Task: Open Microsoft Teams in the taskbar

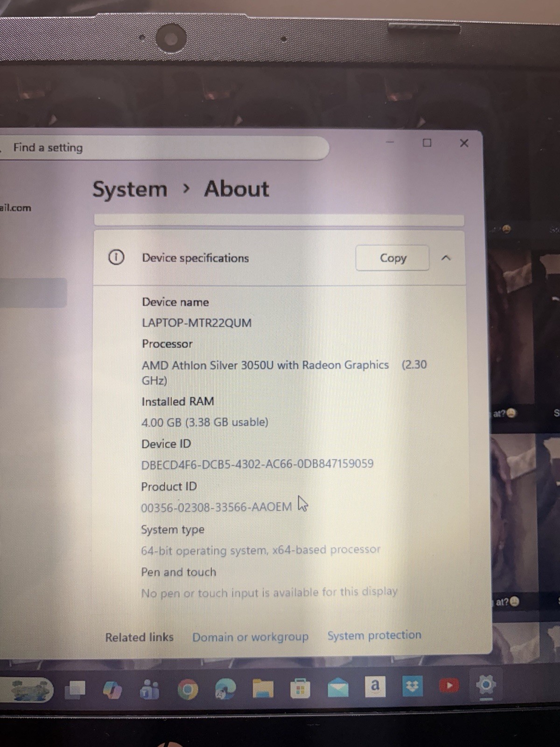Action: coord(149,690)
